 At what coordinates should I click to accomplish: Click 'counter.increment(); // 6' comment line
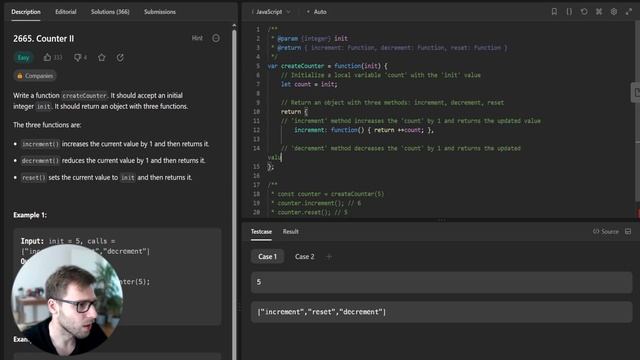point(316,203)
